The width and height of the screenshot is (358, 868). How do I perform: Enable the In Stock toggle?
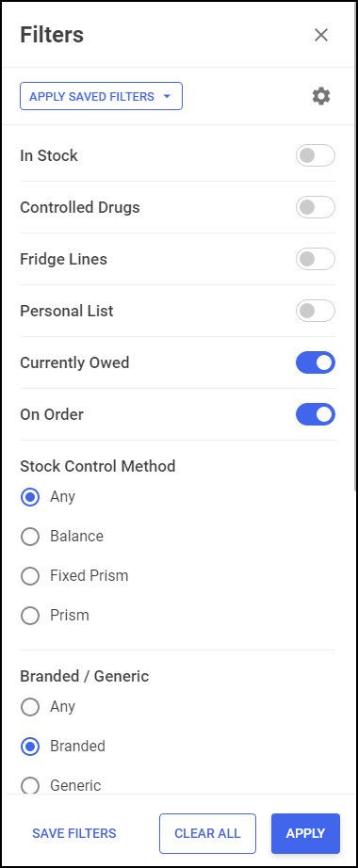click(316, 155)
